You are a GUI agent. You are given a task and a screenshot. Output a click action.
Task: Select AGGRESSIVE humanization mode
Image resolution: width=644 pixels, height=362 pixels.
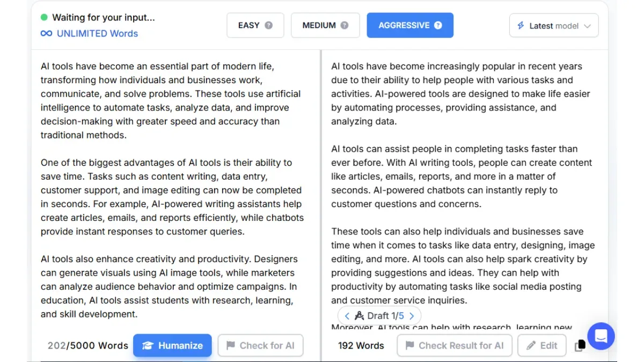click(x=410, y=25)
